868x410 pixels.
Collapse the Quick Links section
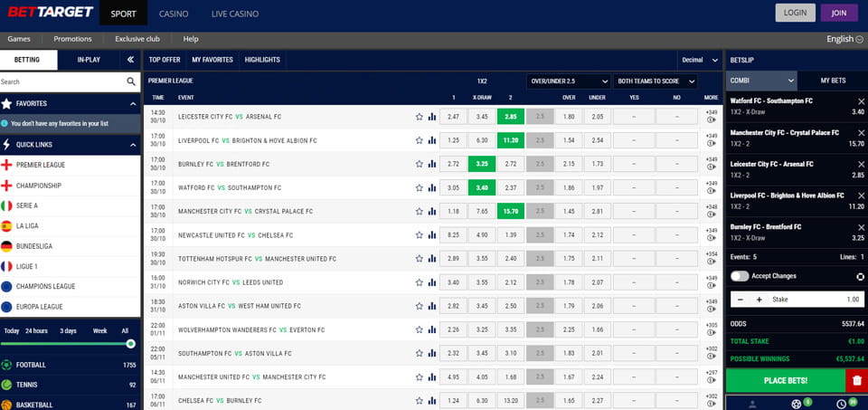(x=133, y=145)
